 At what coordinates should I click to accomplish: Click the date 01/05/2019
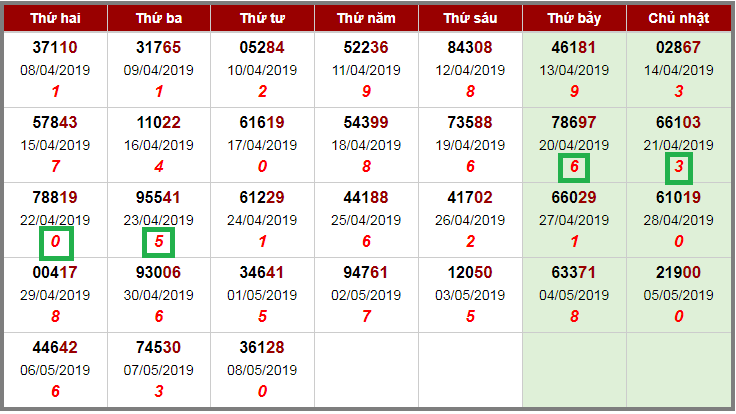coord(262,295)
